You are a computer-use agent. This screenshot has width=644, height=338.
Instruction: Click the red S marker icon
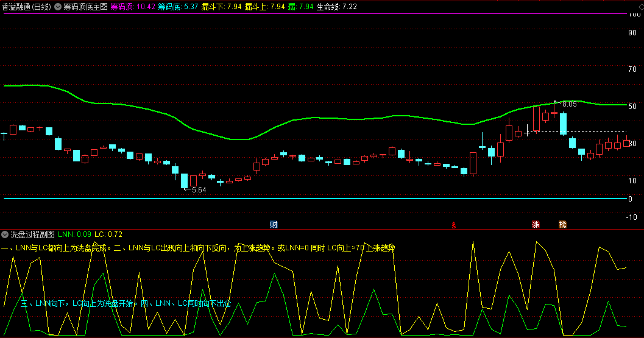[x=453, y=225]
